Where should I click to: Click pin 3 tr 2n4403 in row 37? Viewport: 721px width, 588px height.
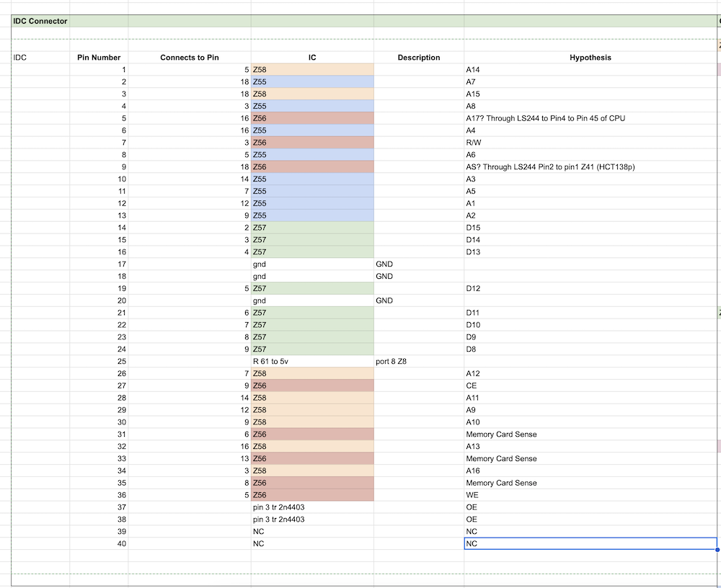tap(312, 507)
